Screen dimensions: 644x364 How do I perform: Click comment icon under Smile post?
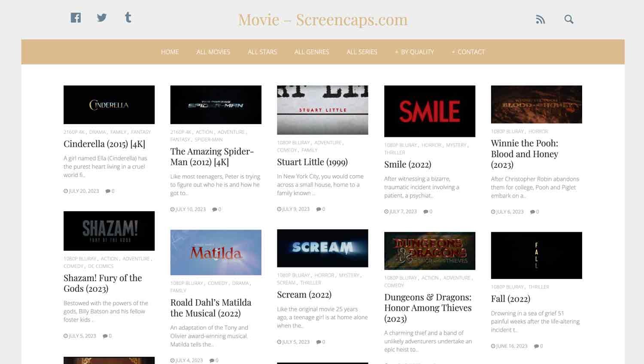tap(426, 212)
